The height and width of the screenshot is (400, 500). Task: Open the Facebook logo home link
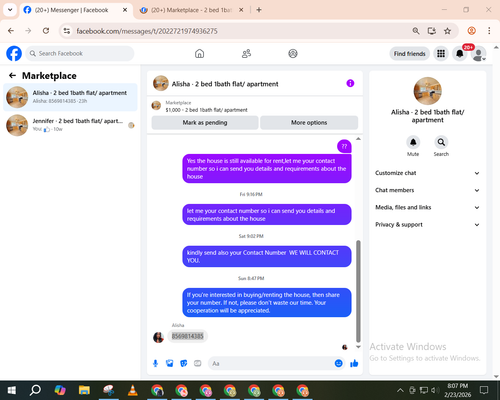14,54
